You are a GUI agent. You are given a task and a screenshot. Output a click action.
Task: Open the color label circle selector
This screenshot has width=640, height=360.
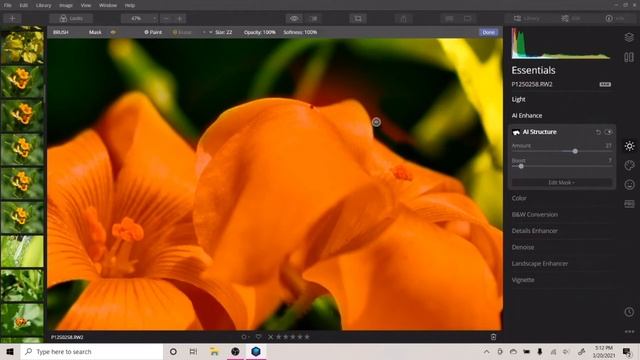click(x=244, y=337)
